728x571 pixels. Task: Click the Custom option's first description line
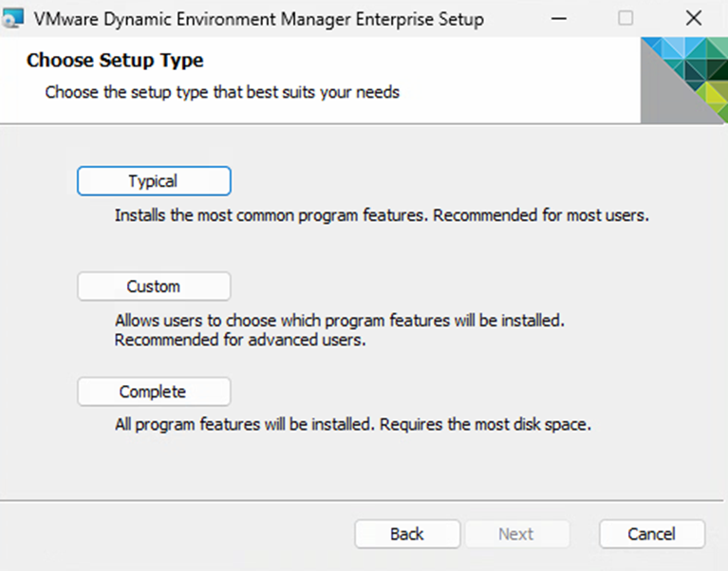pos(340,321)
